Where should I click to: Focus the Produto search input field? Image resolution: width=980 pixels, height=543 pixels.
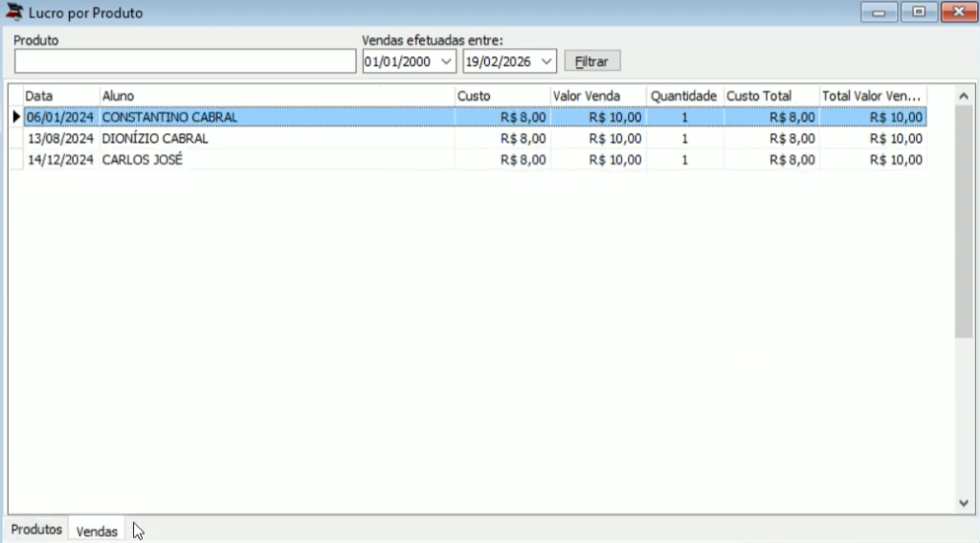(x=185, y=61)
